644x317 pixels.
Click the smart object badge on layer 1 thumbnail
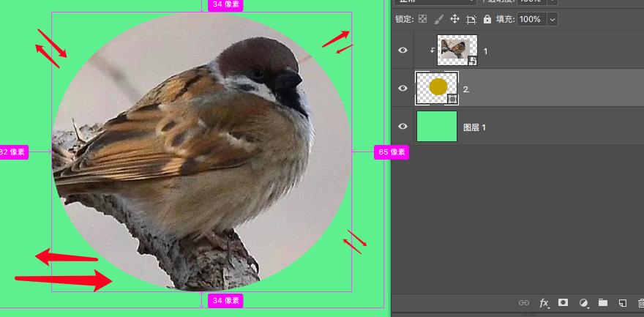tap(473, 61)
